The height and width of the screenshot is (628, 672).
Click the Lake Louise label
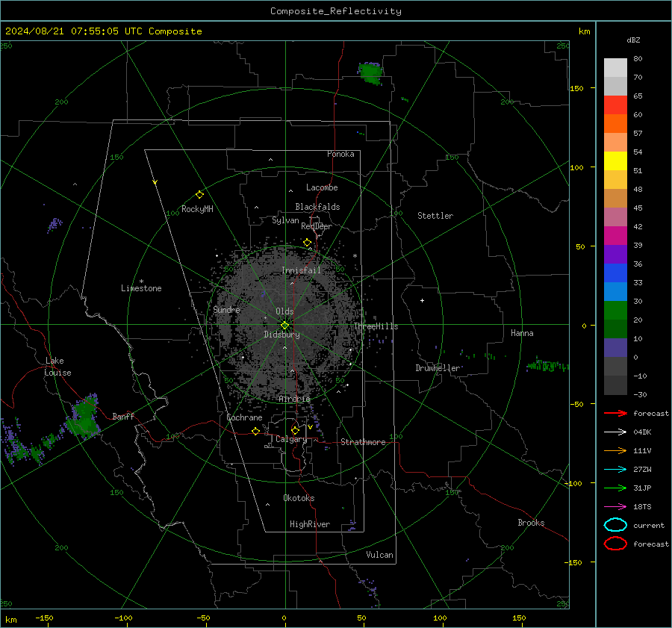point(57,367)
